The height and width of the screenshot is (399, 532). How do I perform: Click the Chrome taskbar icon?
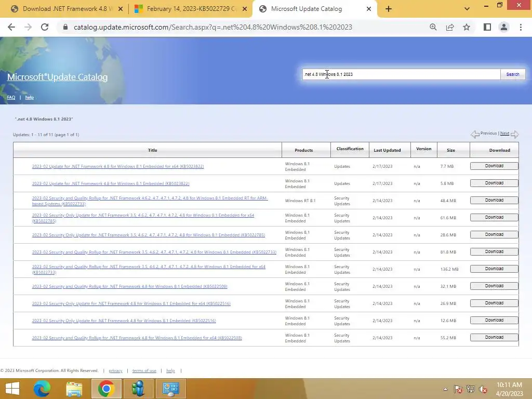point(106,389)
